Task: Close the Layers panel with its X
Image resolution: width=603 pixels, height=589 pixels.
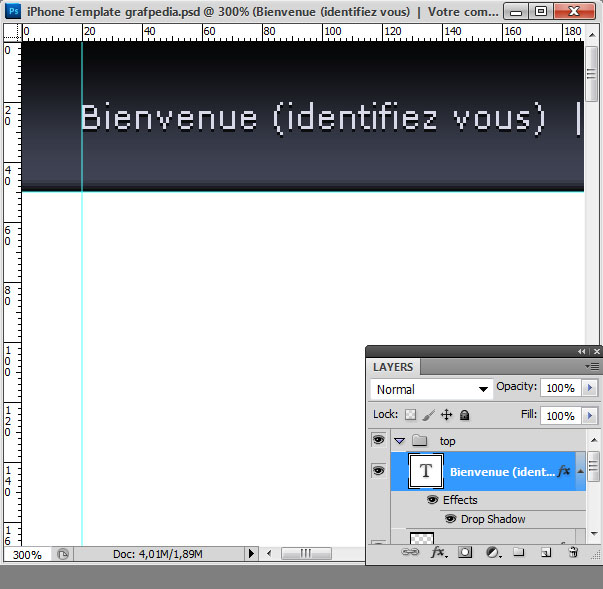Action: 596,351
